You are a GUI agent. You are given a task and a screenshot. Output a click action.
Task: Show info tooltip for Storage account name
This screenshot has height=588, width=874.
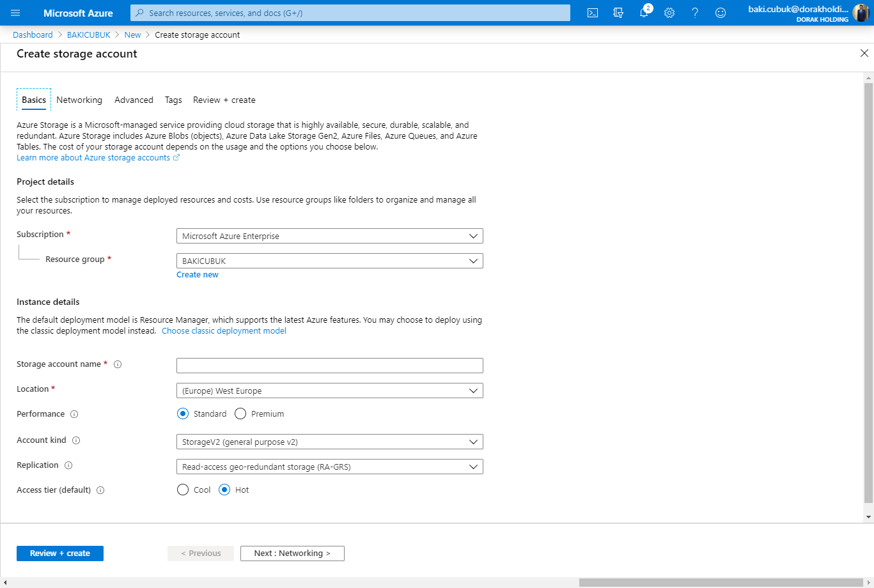point(118,364)
